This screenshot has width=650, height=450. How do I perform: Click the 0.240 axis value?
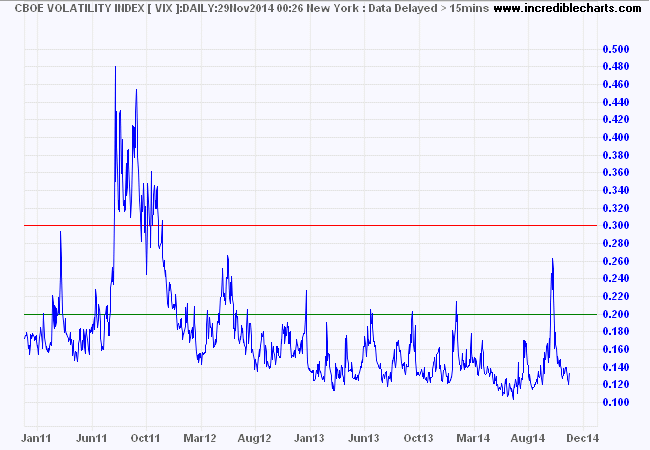[x=616, y=278]
